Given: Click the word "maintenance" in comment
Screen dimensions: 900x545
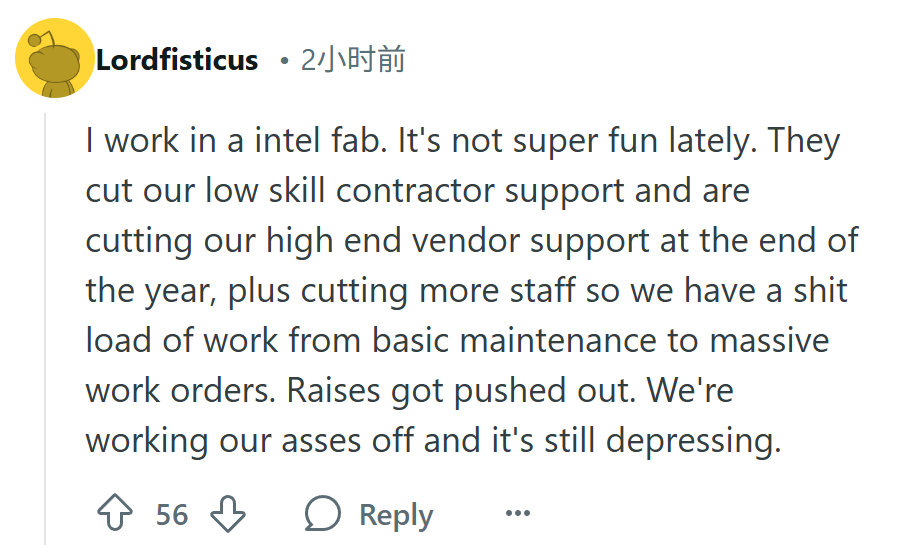Looking at the screenshot, I should (x=557, y=341).
